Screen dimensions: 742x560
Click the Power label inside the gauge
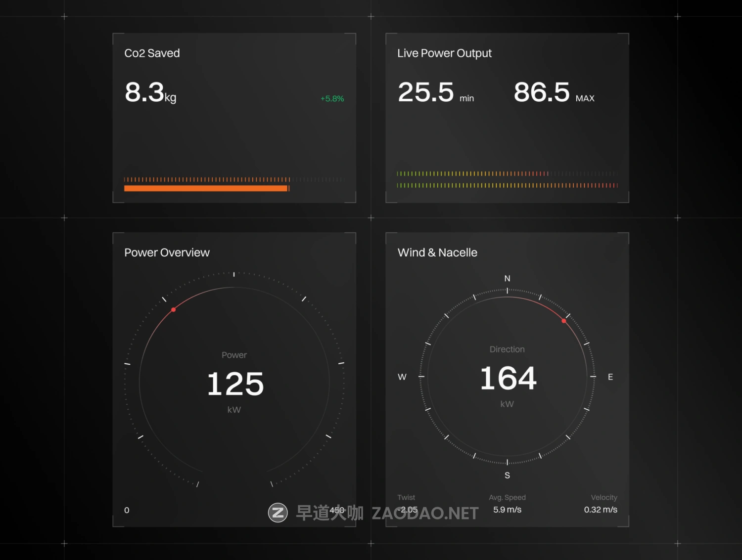pos(234,355)
